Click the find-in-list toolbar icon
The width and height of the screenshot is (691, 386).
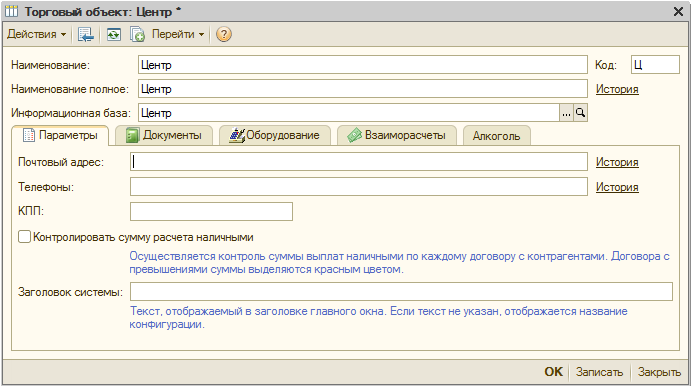tap(85, 34)
